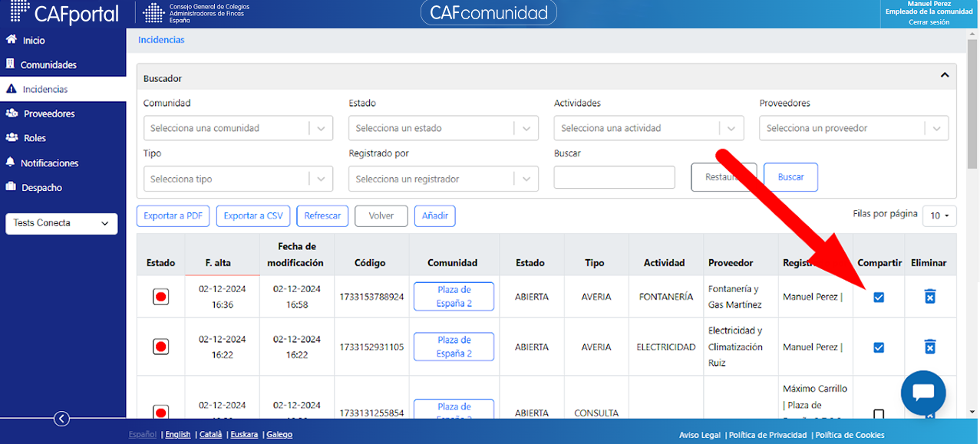The width and height of the screenshot is (980, 444).
Task: Click red status icon of first incident
Action: click(160, 297)
